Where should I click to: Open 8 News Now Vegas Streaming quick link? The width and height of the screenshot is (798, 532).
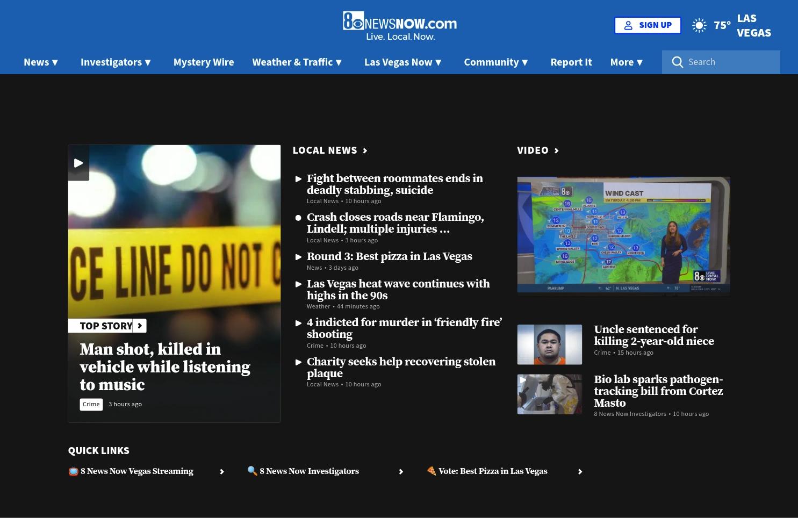tap(137, 472)
